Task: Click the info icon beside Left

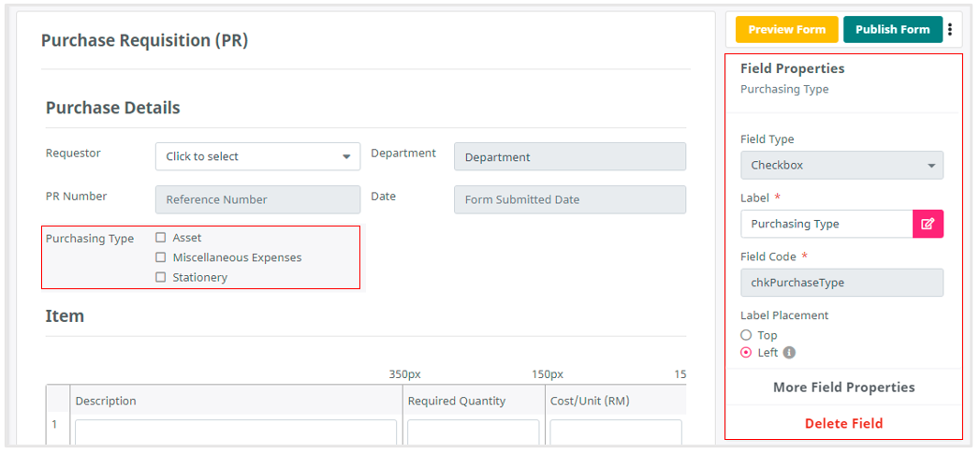Action: [x=789, y=353]
